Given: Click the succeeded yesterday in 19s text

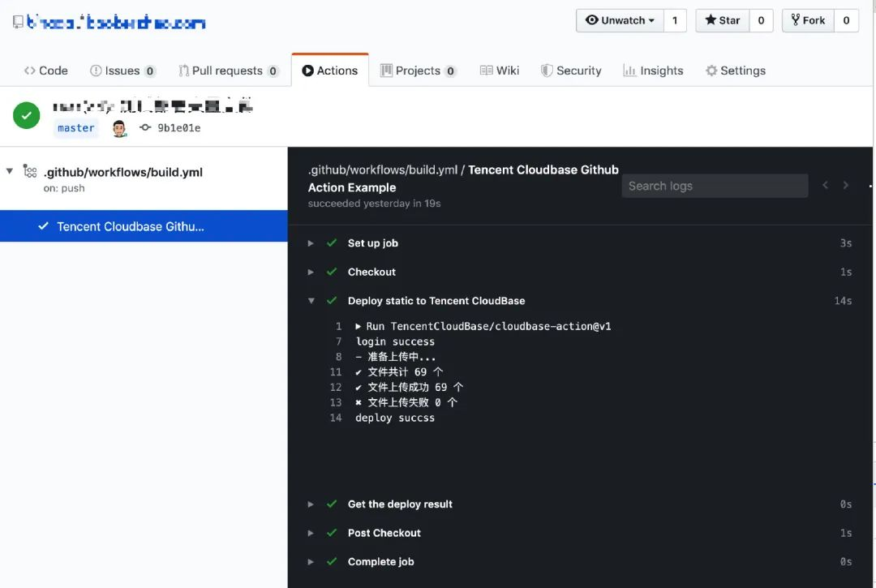Looking at the screenshot, I should [x=374, y=204].
